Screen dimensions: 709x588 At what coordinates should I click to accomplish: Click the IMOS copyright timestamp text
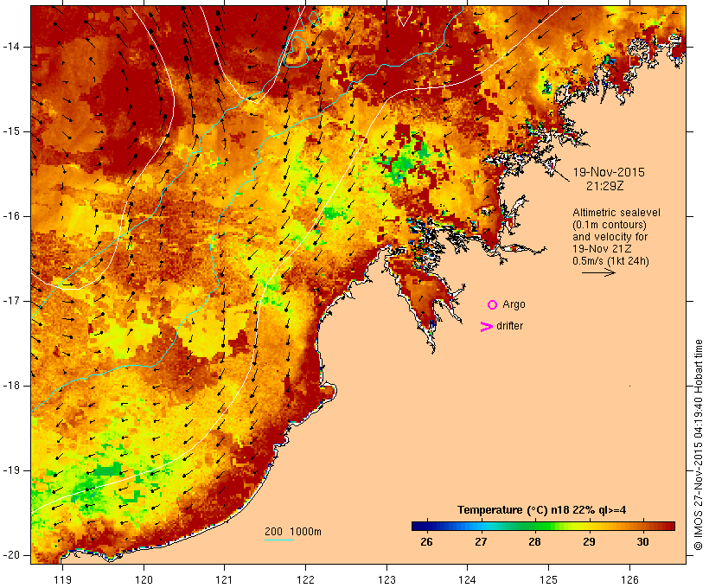click(x=699, y=444)
